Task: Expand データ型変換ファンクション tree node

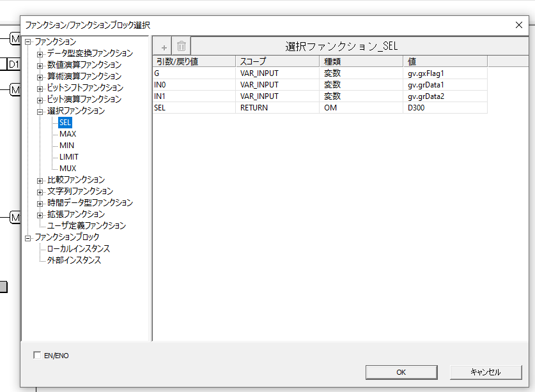Action: tap(40, 54)
